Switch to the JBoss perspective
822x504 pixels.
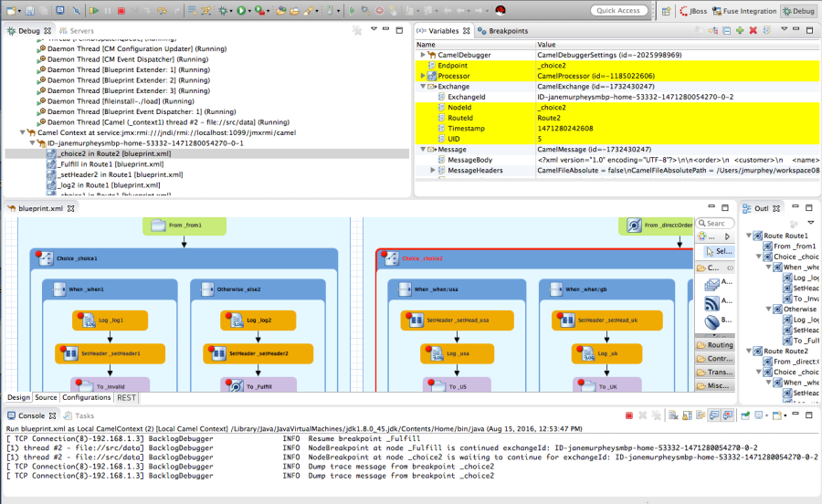point(693,11)
